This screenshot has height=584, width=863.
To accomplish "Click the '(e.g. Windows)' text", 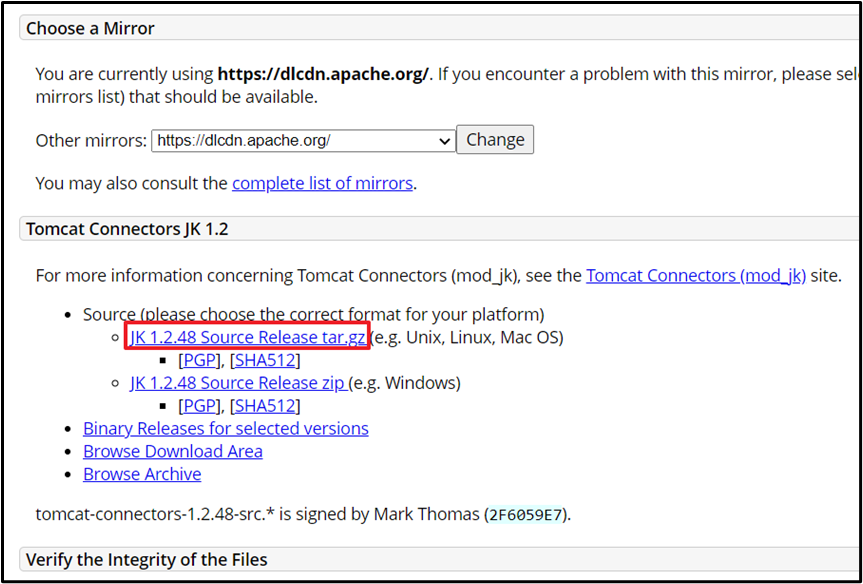I will point(405,383).
